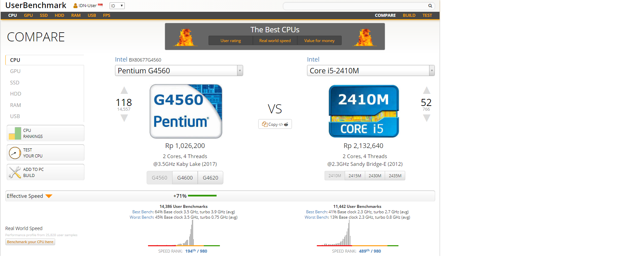Open the Pentium G4560 CPU selector
Screen dimensions: 644x257
179,71
